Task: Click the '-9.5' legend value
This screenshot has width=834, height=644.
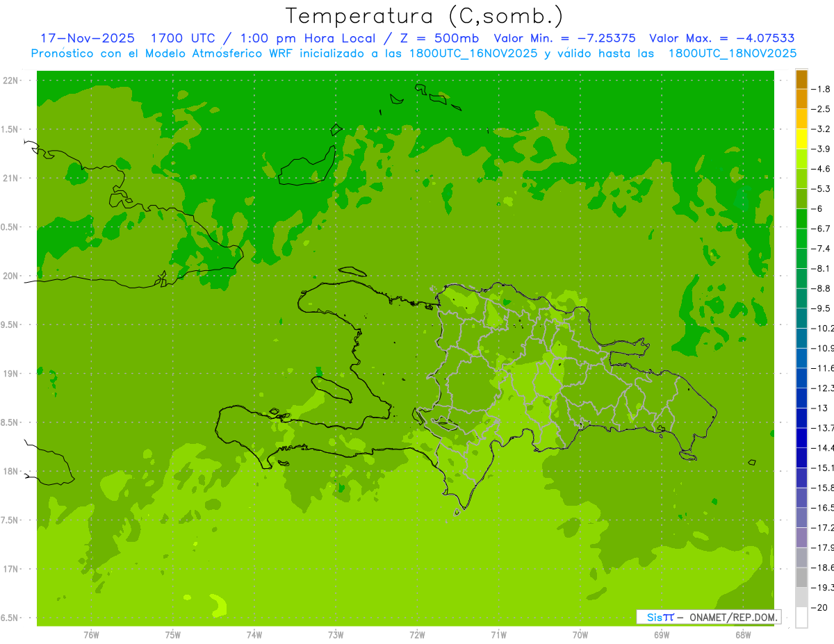Action: (x=822, y=308)
